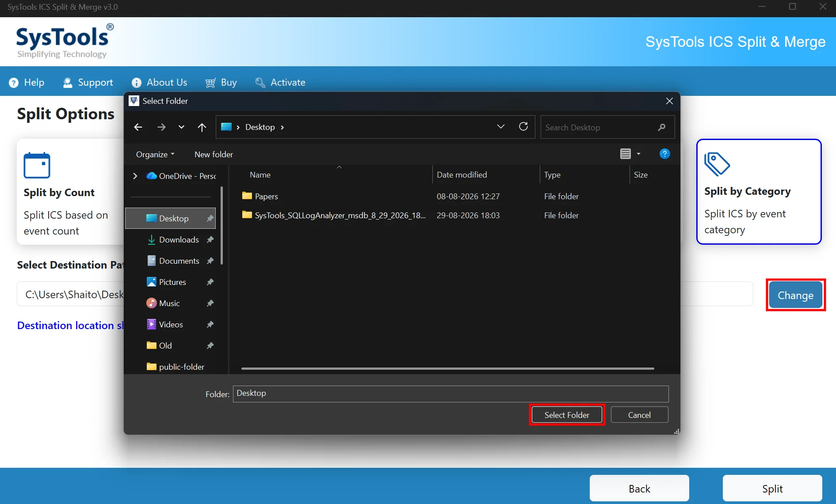Image resolution: width=836 pixels, height=504 pixels.
Task: Cancel the Select Folder dialog
Action: coord(639,415)
